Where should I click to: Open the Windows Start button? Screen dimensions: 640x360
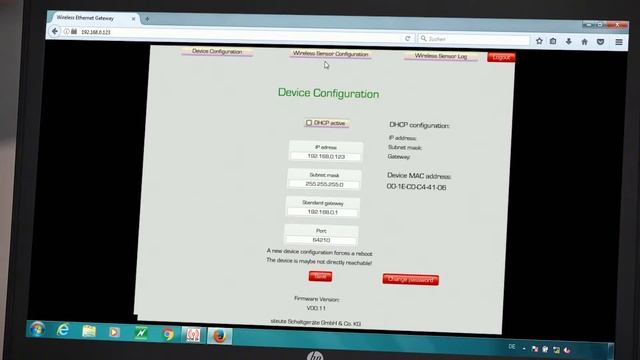click(37, 329)
